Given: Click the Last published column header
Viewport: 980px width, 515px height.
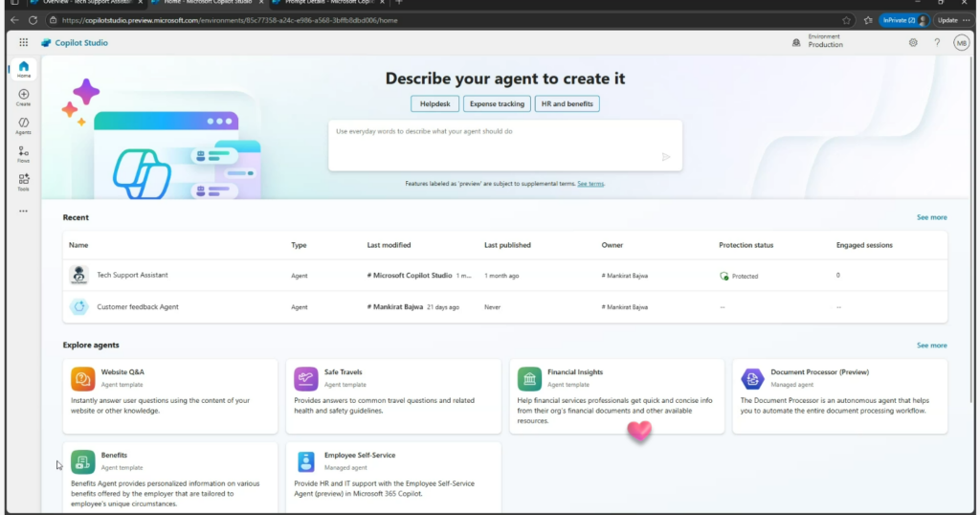Looking at the screenshot, I should 507,245.
